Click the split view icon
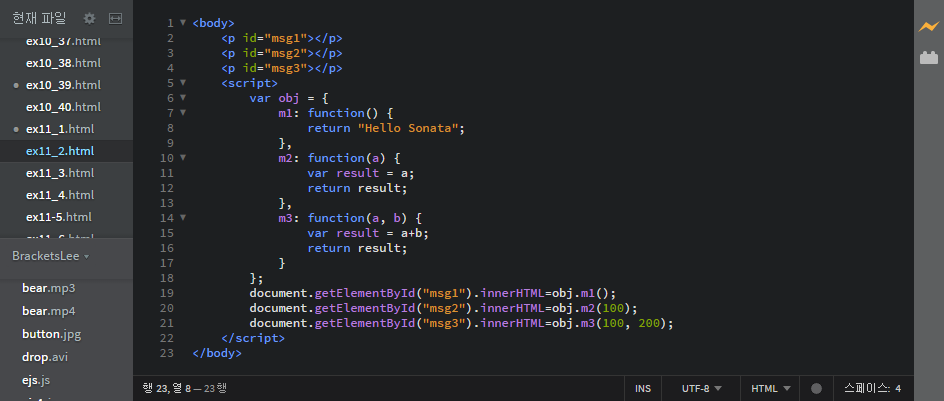The width and height of the screenshot is (944, 401). [x=115, y=19]
